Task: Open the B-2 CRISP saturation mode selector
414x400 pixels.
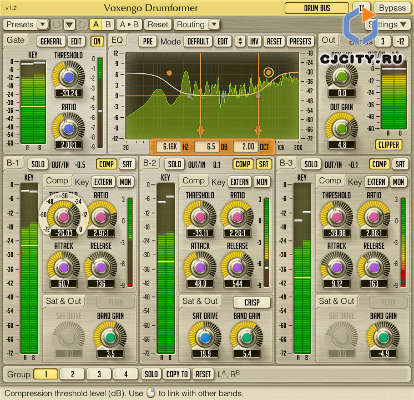Action: 252,302
